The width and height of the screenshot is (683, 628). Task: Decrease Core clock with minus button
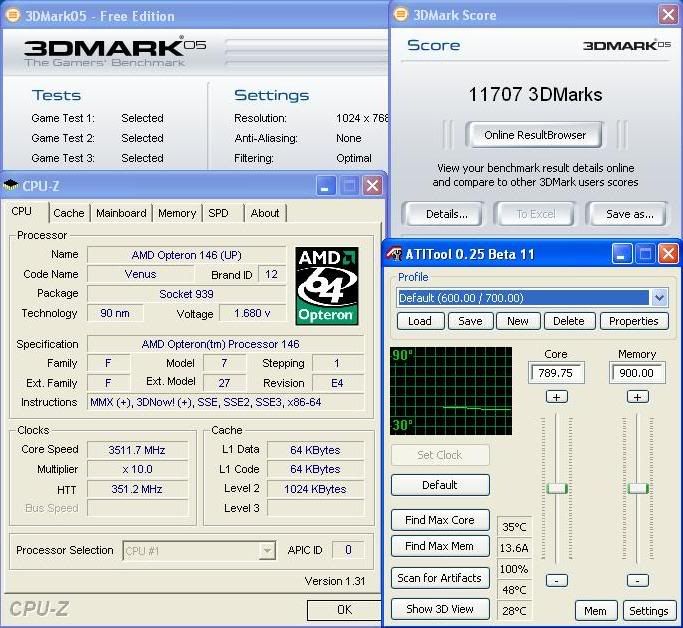coord(557,580)
